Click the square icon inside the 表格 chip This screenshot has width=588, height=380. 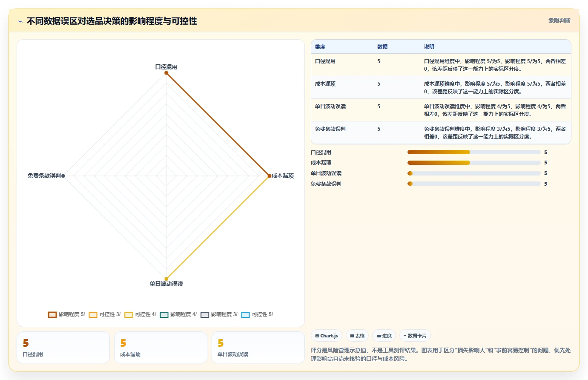click(x=352, y=336)
